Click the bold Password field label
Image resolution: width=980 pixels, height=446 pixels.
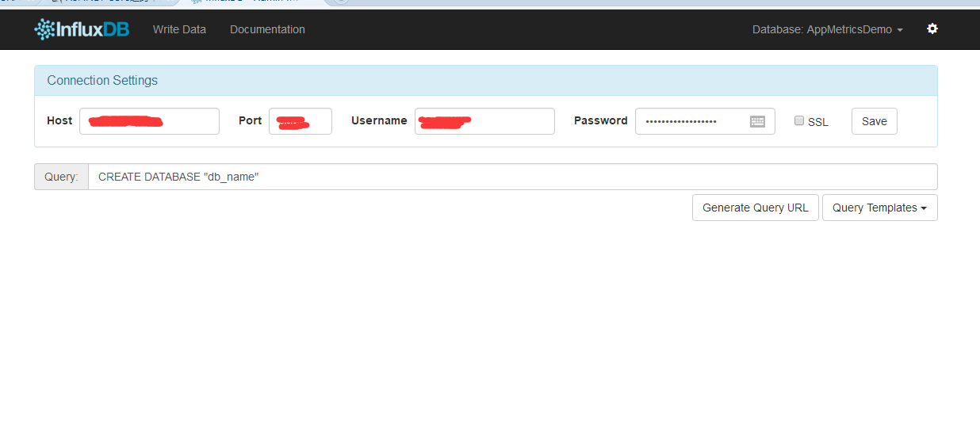[600, 120]
